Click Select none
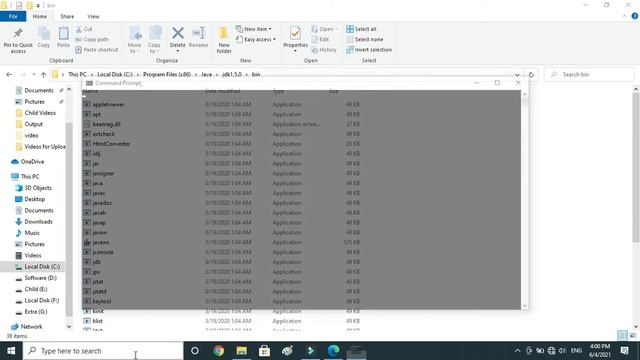The height and width of the screenshot is (360, 640). click(364, 39)
